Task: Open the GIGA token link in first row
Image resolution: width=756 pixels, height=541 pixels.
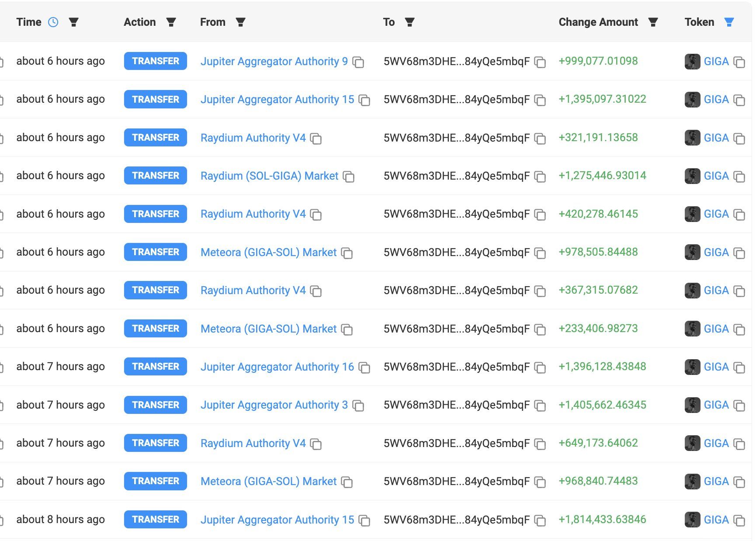Action: [x=717, y=61]
